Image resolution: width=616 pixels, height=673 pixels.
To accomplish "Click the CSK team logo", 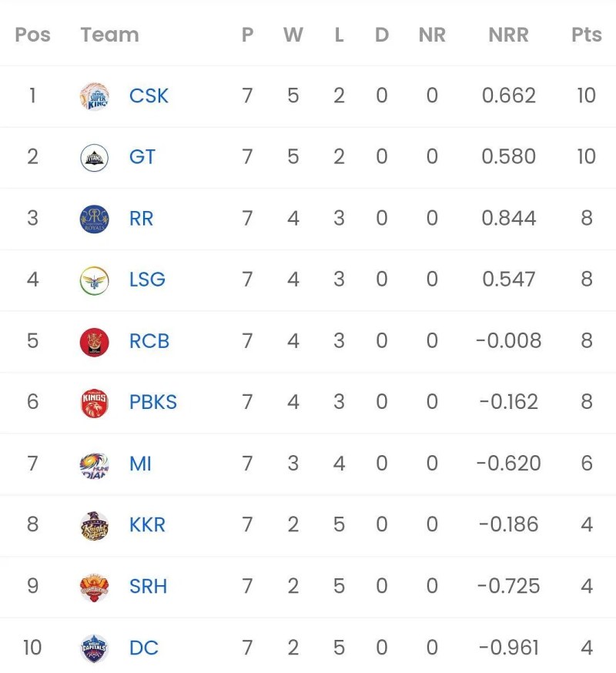I will (x=94, y=96).
